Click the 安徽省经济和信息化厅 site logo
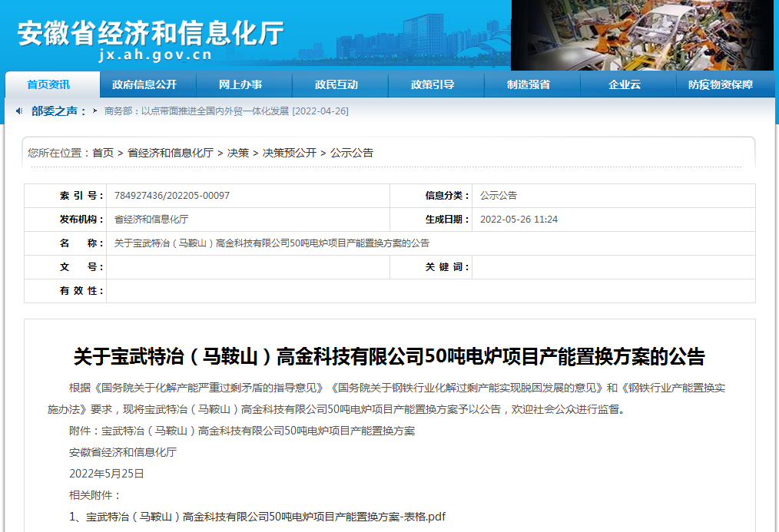779x532 pixels. [151, 32]
